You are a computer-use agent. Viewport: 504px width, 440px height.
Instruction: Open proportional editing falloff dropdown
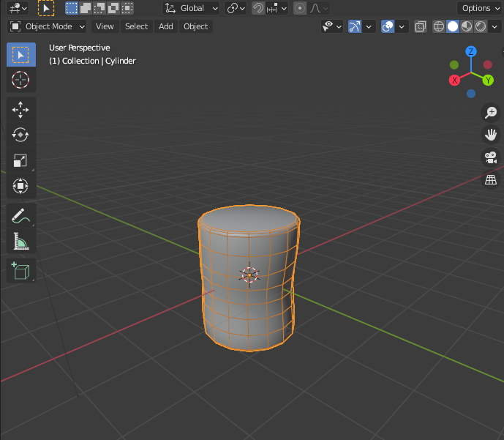pyautogui.click(x=318, y=8)
